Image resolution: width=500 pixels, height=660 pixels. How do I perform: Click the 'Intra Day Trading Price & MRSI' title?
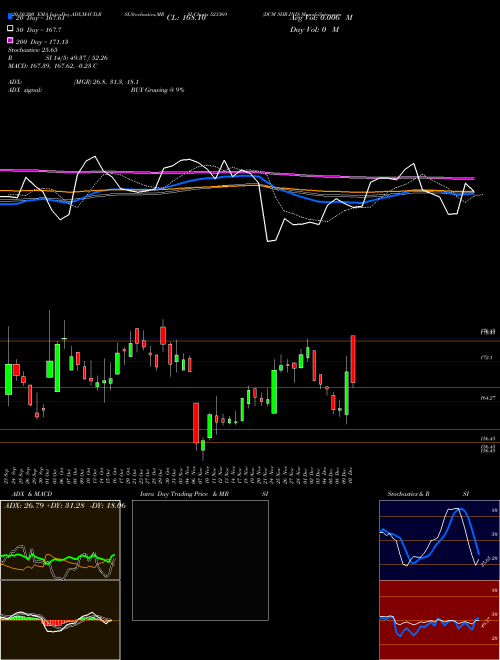(204, 494)
